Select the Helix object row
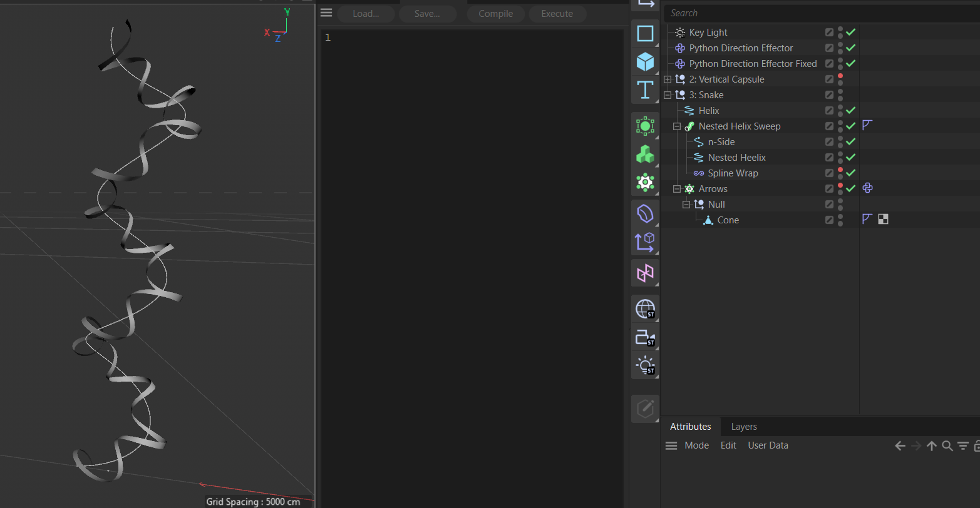The width and height of the screenshot is (980, 508). pos(709,111)
